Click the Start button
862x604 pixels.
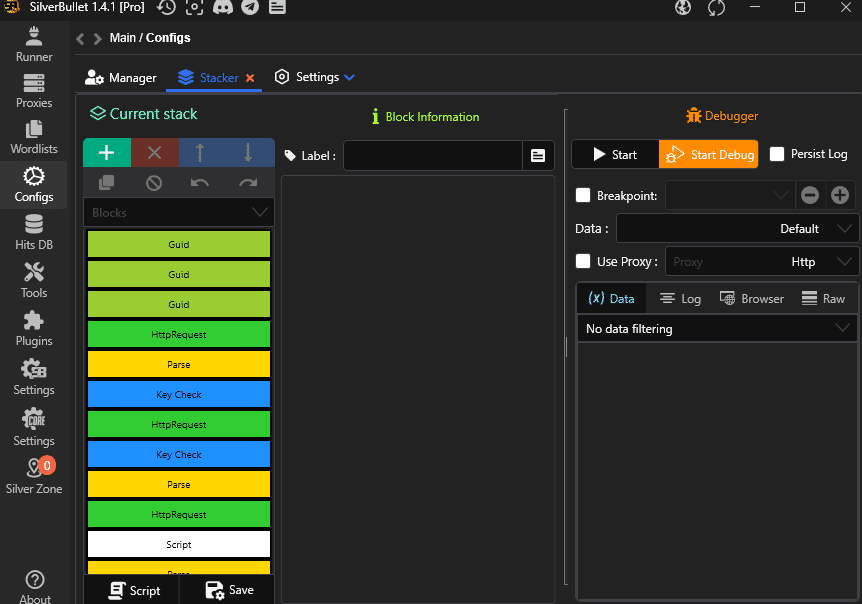(x=615, y=154)
